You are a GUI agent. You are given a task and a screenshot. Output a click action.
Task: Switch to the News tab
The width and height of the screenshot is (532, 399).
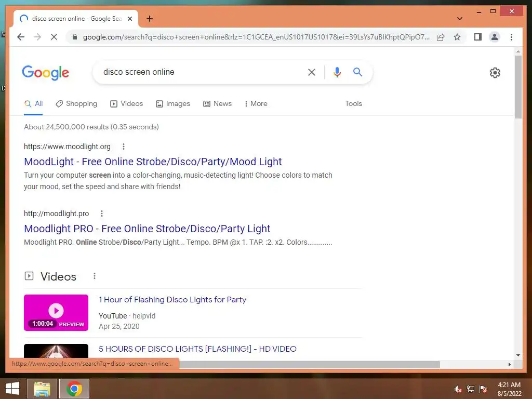point(218,104)
